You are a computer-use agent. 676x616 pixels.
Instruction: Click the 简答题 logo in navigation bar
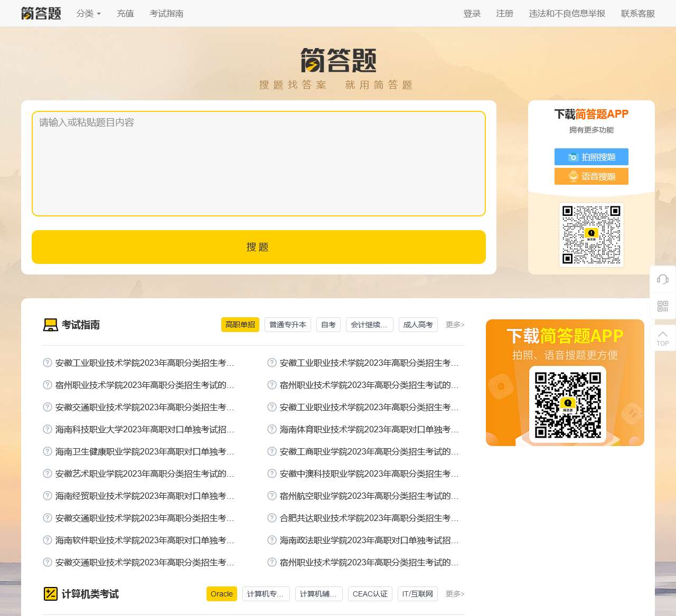41,13
